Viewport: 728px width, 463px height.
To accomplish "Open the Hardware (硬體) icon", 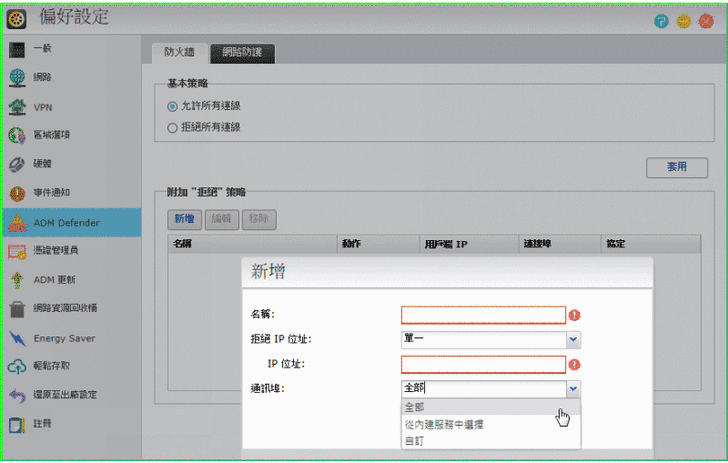I will coord(17,164).
